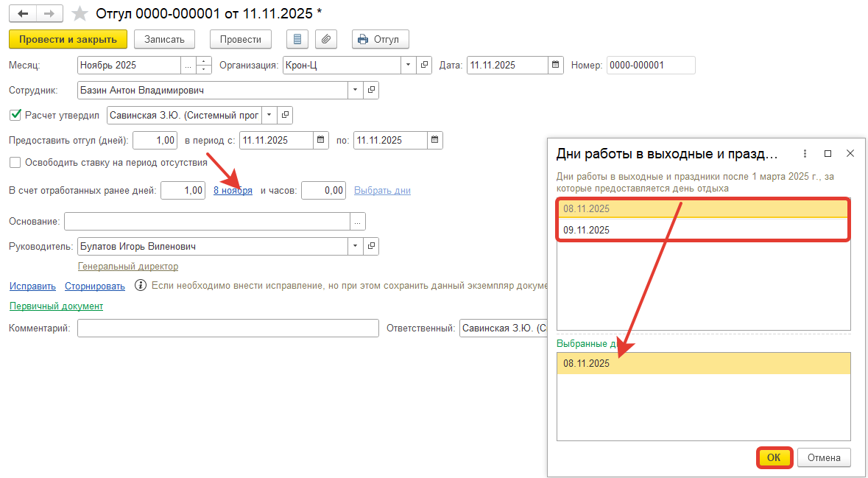The height and width of the screenshot is (478, 868).
Task: Open calendar picker for the Дата field
Action: pyautogui.click(x=556, y=65)
